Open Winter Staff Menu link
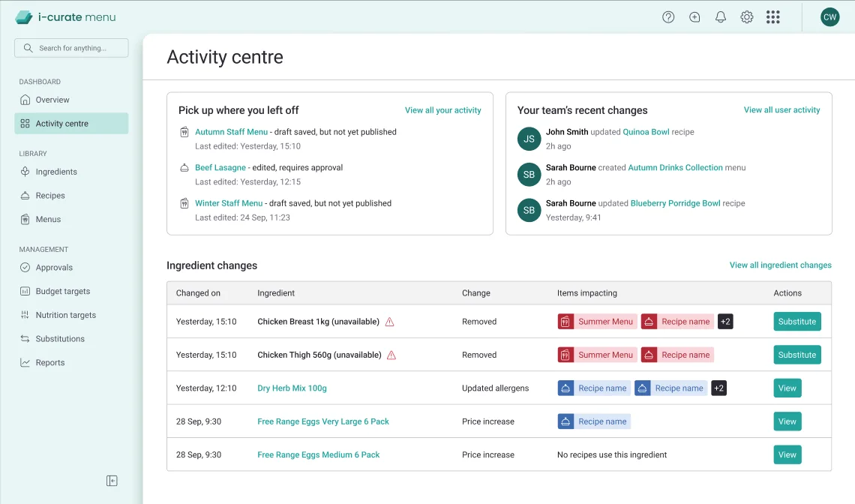 229,203
